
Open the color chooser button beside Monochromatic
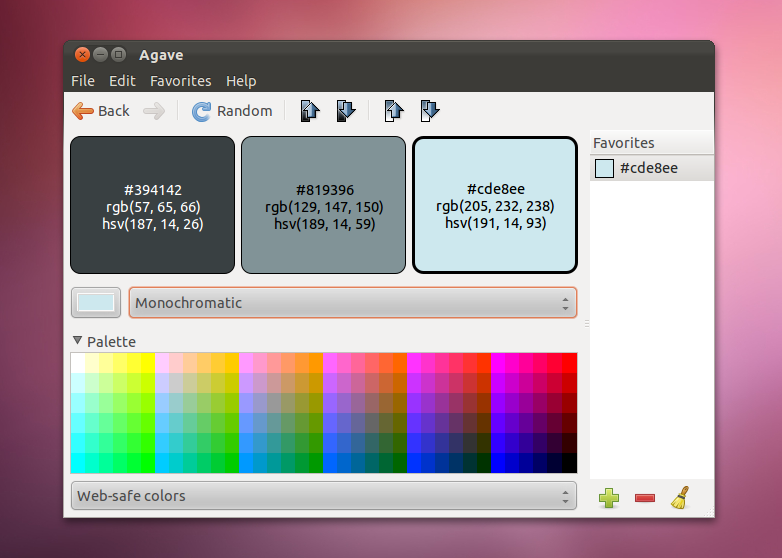coord(96,303)
